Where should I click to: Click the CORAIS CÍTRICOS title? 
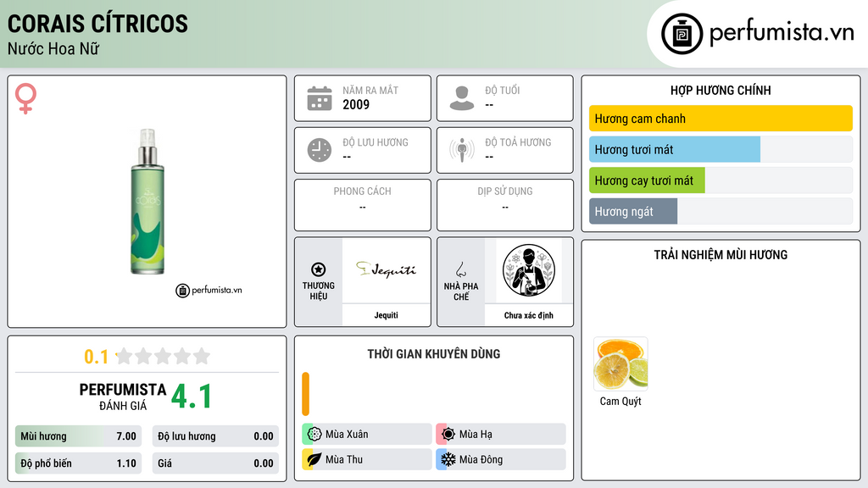click(97, 23)
